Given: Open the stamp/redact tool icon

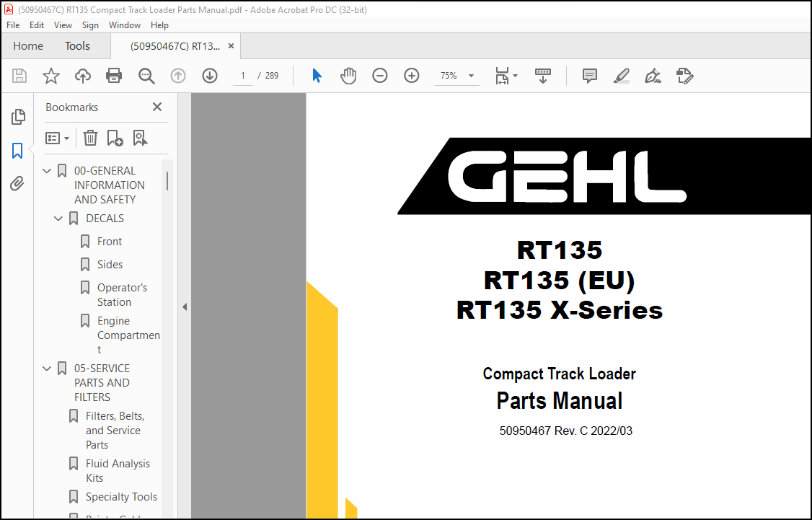Looking at the screenshot, I should click(x=684, y=76).
